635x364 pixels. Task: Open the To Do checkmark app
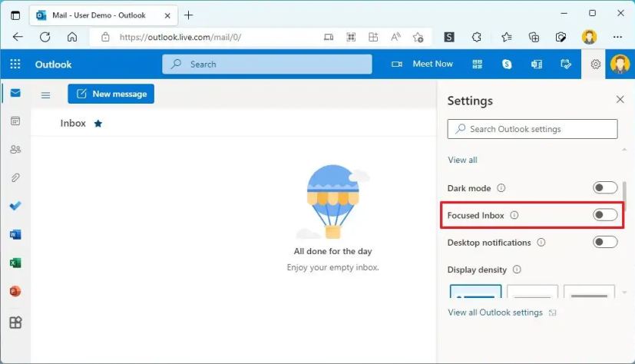15,206
